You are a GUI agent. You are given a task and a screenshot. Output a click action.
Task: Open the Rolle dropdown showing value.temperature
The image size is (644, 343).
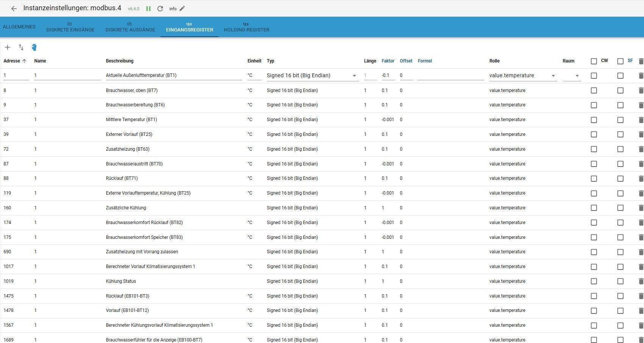pos(523,75)
